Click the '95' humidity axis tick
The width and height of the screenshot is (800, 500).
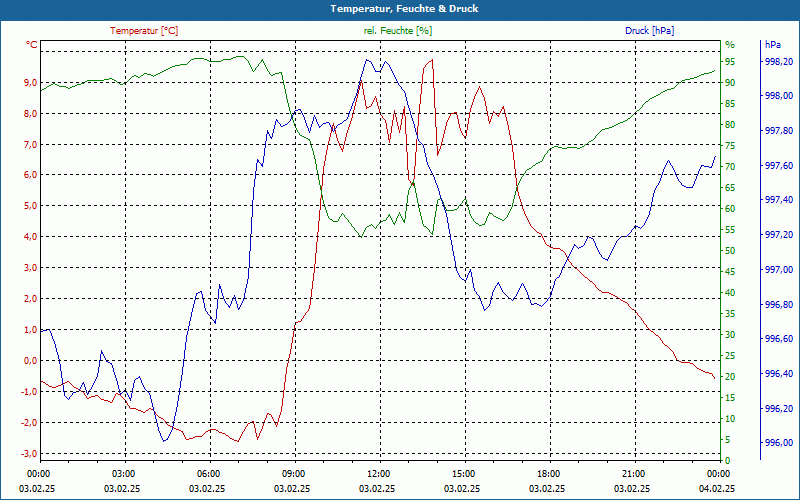[x=730, y=62]
